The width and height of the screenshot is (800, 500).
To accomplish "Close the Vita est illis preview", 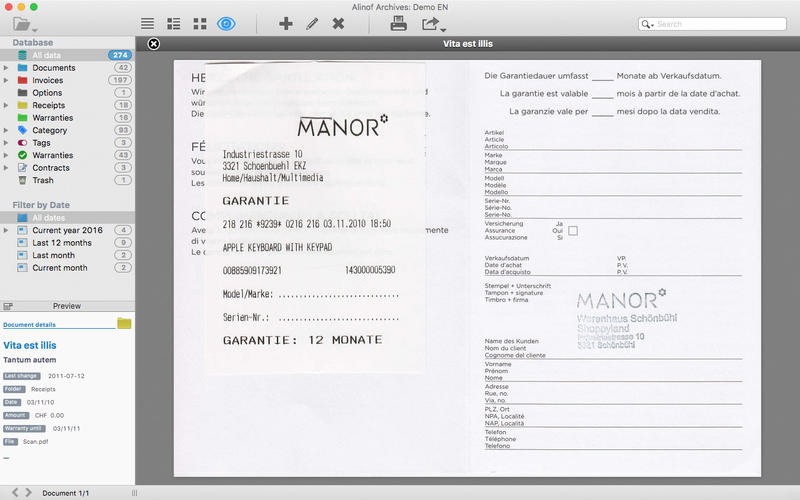I will (154, 44).
